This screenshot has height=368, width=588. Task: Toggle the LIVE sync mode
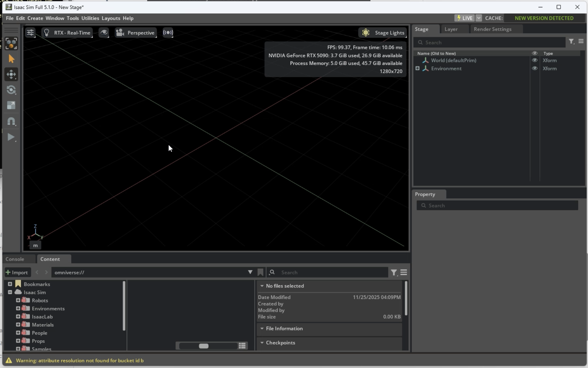click(464, 18)
